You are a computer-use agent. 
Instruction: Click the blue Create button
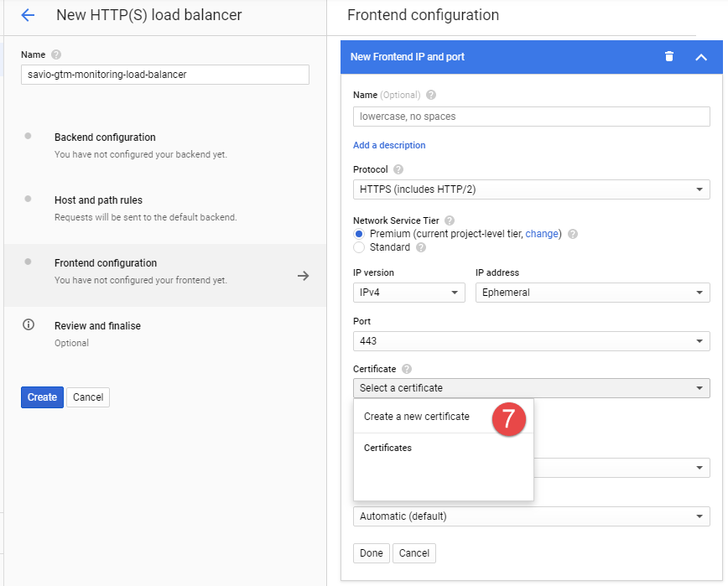(x=42, y=397)
